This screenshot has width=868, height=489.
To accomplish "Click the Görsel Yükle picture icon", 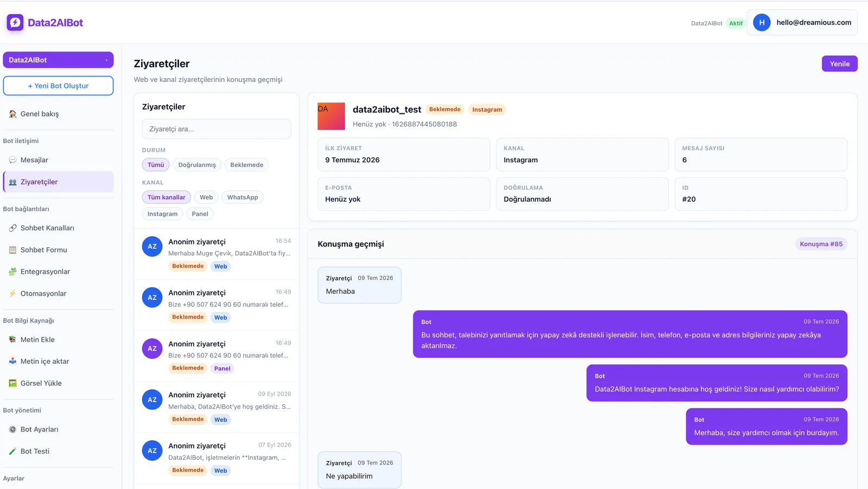I will tap(12, 383).
